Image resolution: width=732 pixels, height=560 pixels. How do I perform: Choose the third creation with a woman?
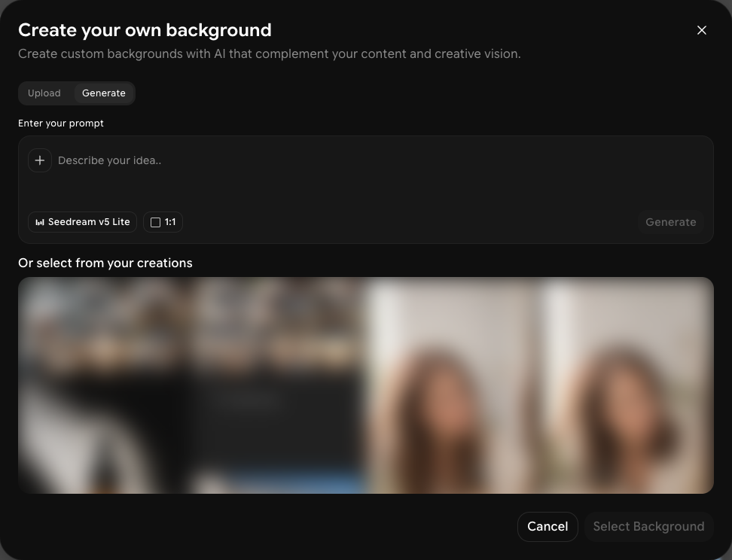453,385
